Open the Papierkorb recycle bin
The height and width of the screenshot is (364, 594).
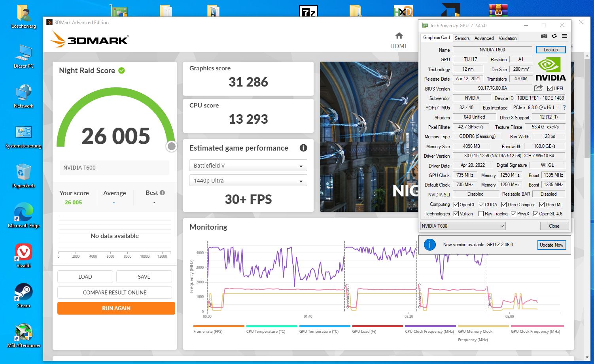click(x=24, y=176)
